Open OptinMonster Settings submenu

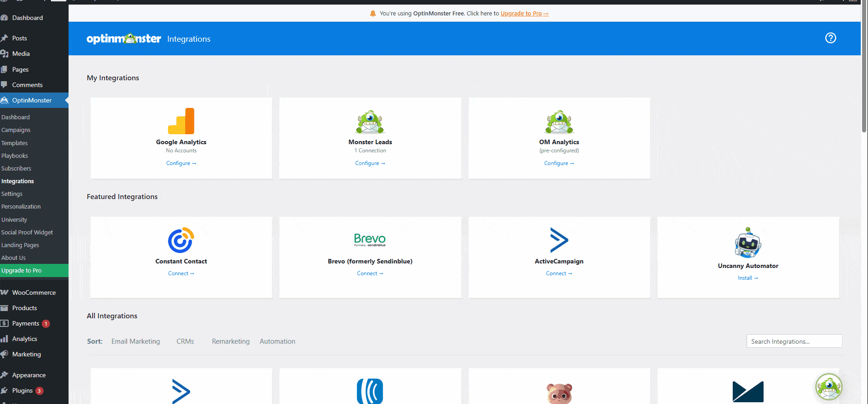click(12, 194)
